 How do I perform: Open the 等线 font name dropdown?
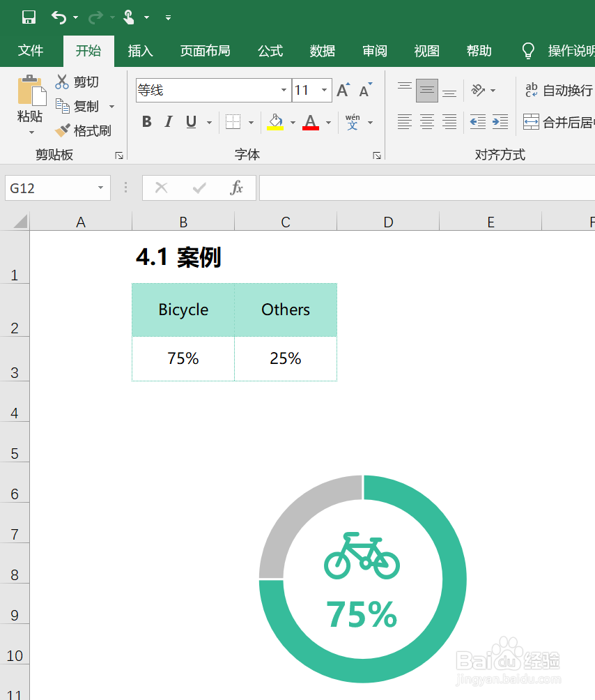click(284, 90)
